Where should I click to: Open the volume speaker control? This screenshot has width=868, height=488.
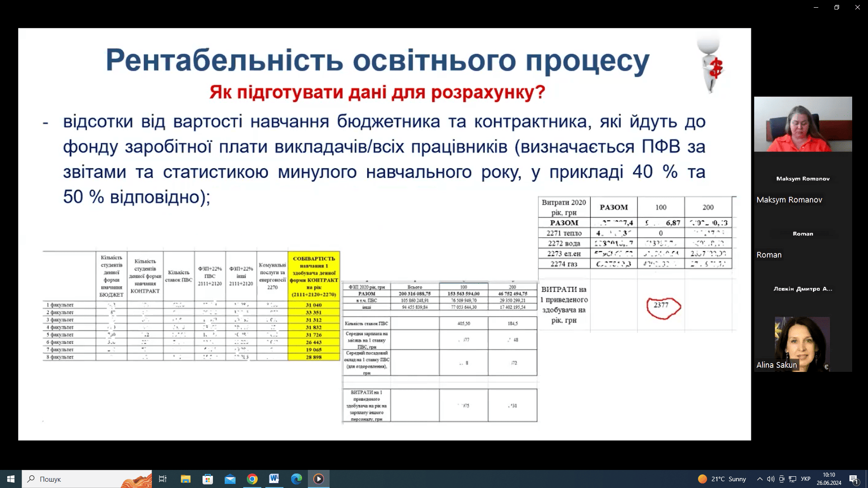771,479
